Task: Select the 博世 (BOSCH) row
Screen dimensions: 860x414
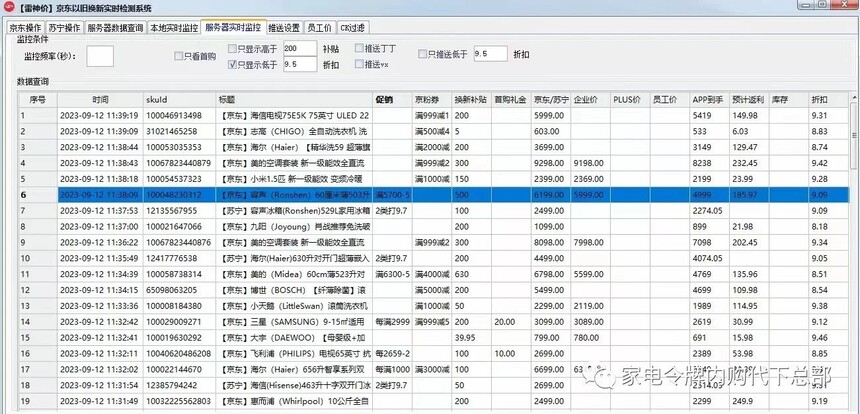Action: tap(433, 290)
